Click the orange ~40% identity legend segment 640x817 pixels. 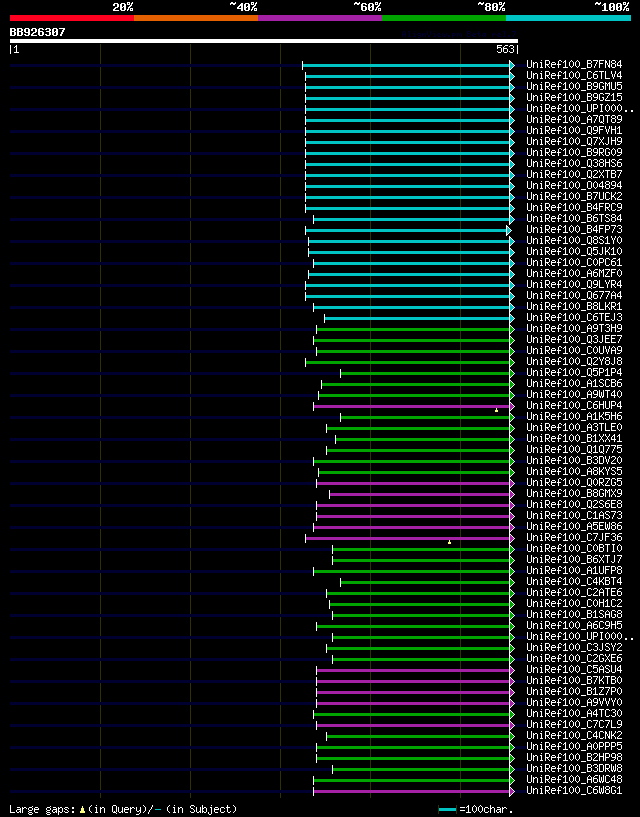(x=196, y=18)
